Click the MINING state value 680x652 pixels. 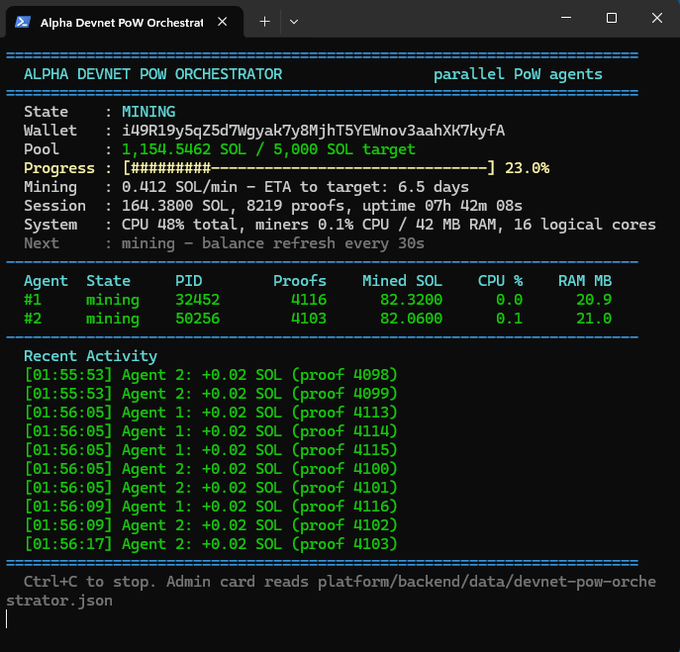click(x=148, y=112)
